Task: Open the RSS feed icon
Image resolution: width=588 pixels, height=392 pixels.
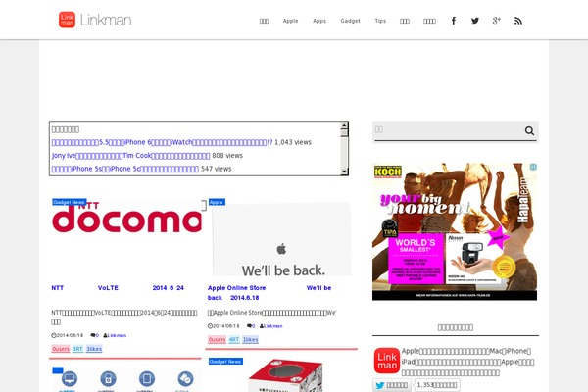Action: pyautogui.click(x=518, y=21)
